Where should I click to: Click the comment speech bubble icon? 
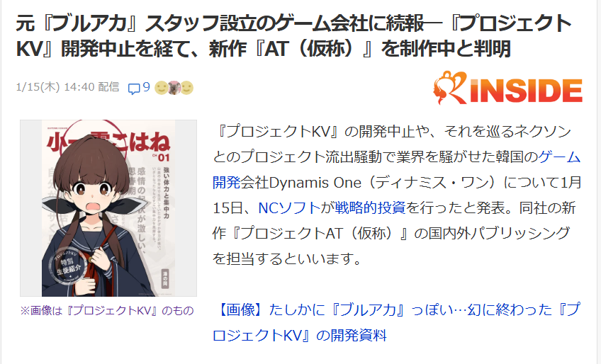[134, 89]
